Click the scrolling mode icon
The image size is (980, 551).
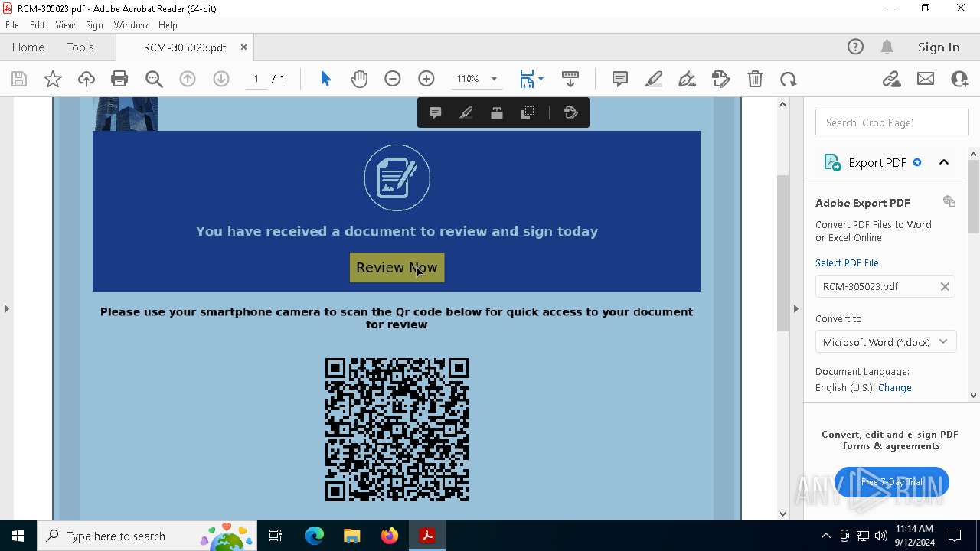570,79
